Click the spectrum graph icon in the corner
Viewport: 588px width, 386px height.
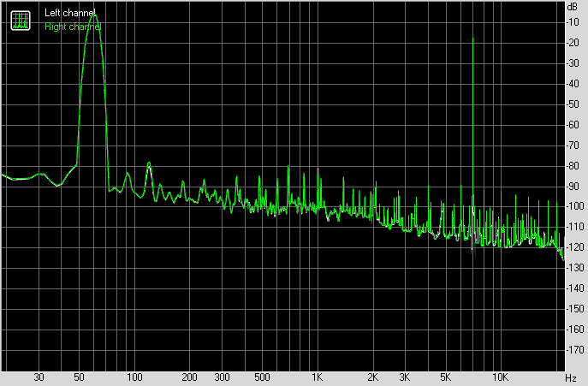coord(21,21)
